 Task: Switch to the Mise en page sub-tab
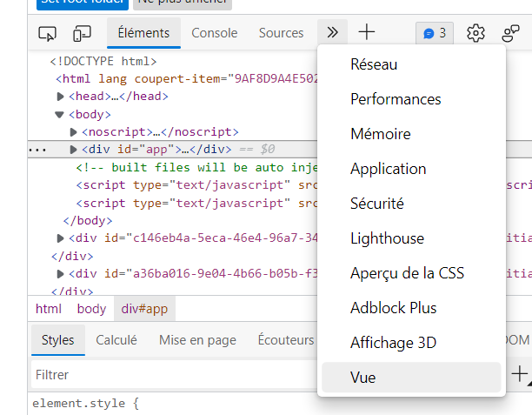(197, 340)
